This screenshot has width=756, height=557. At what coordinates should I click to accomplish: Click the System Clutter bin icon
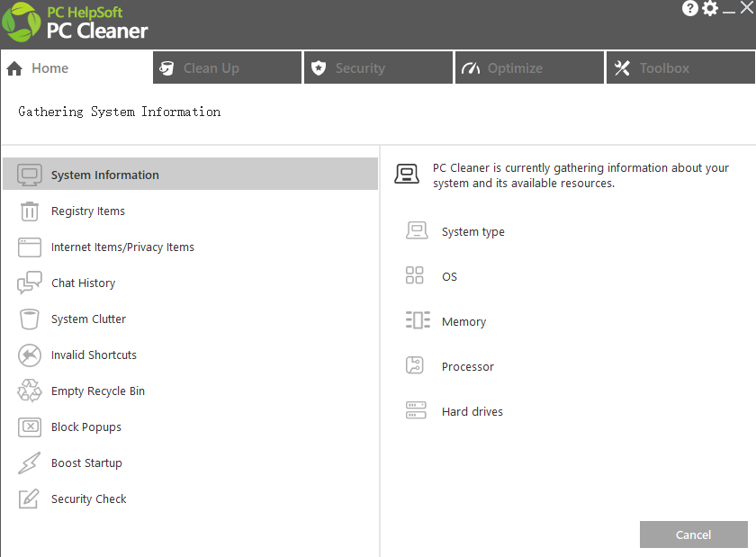click(x=30, y=319)
